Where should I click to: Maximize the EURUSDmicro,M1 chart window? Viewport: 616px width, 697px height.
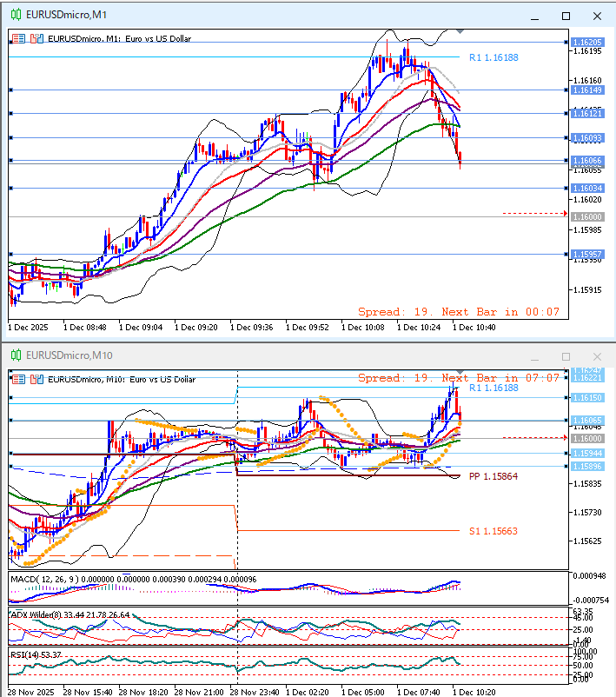point(566,16)
